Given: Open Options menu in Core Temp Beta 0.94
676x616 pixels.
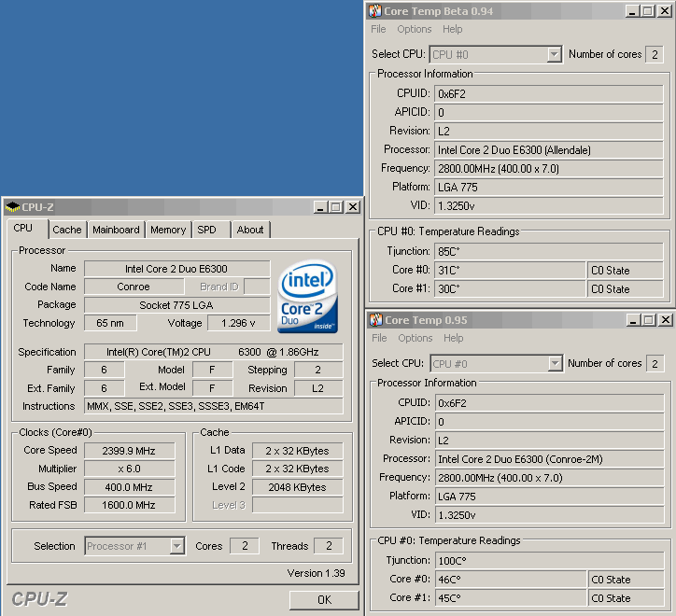Looking at the screenshot, I should (415, 29).
